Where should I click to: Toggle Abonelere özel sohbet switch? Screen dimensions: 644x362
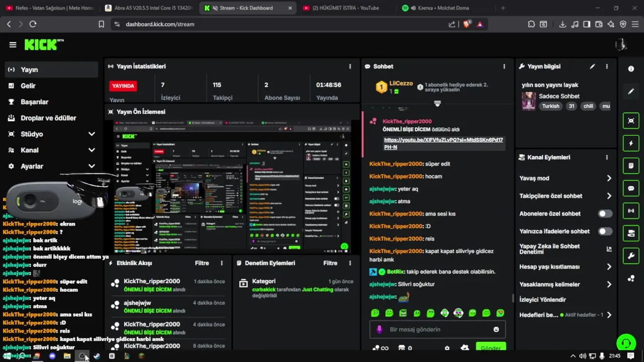point(605,214)
